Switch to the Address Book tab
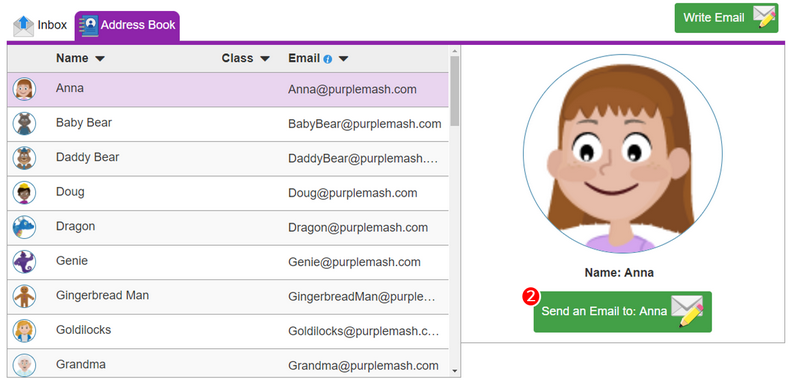The image size is (793, 383). point(127,25)
